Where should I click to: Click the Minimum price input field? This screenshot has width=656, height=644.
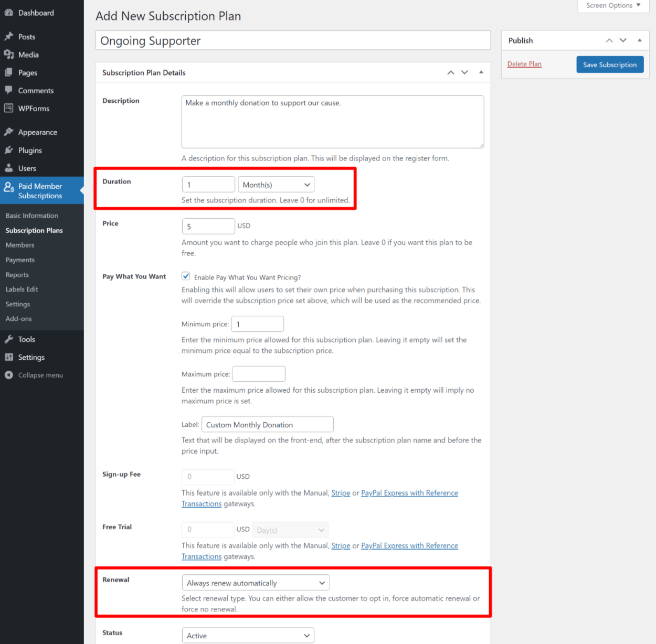(x=258, y=324)
